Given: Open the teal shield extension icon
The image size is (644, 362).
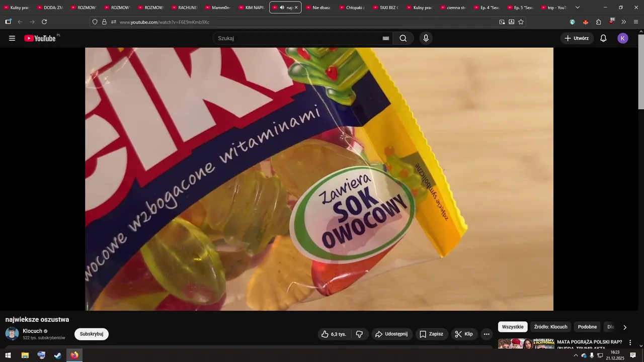Looking at the screenshot, I should (x=573, y=22).
